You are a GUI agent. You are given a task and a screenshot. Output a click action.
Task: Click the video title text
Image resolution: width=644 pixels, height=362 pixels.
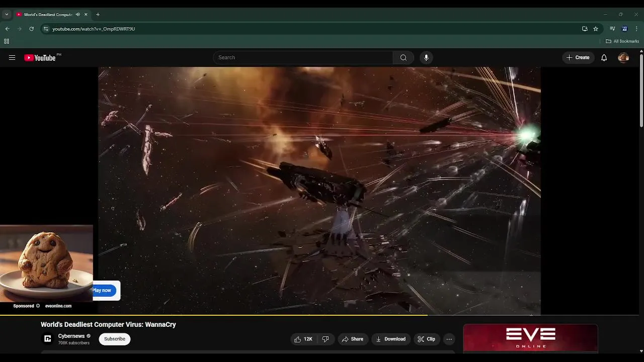click(108, 325)
